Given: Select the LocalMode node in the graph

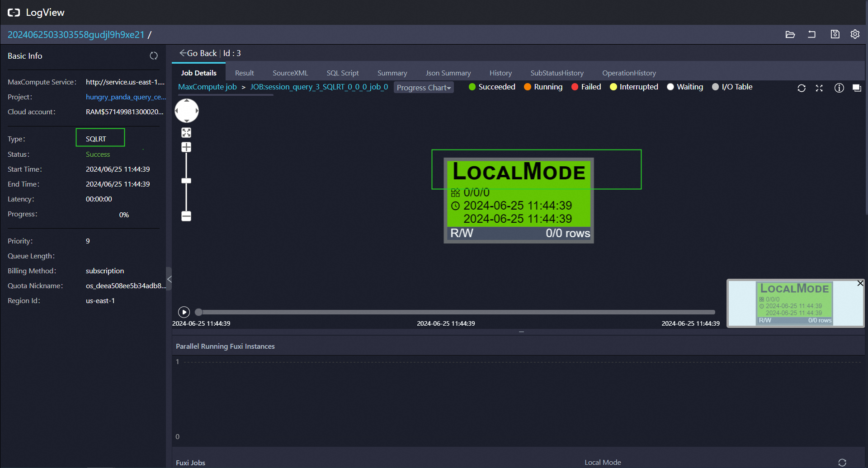Looking at the screenshot, I should click(x=519, y=200).
